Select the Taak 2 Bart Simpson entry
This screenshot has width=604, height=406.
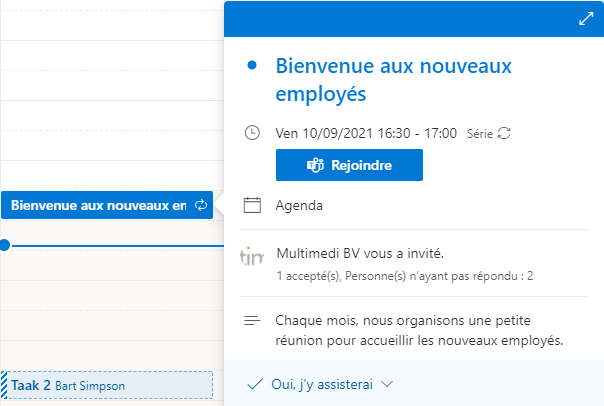point(107,385)
